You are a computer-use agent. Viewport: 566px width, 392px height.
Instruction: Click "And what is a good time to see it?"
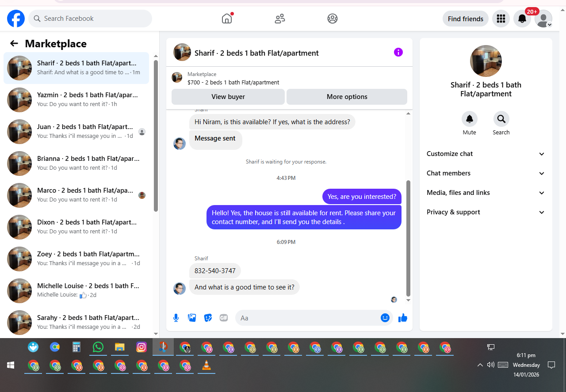245,287
